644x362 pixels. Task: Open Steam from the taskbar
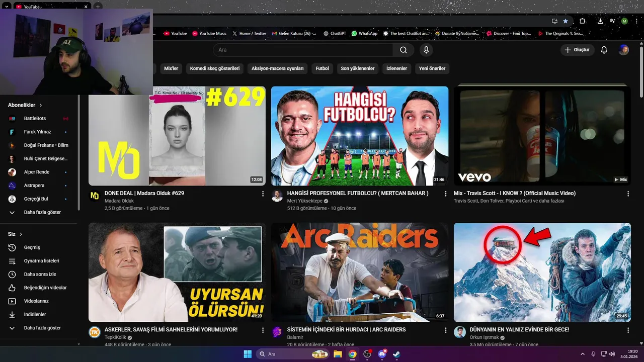point(397,354)
